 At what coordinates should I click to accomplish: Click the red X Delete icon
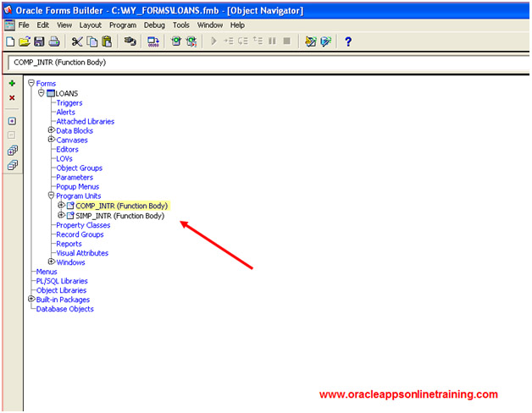(x=12, y=98)
